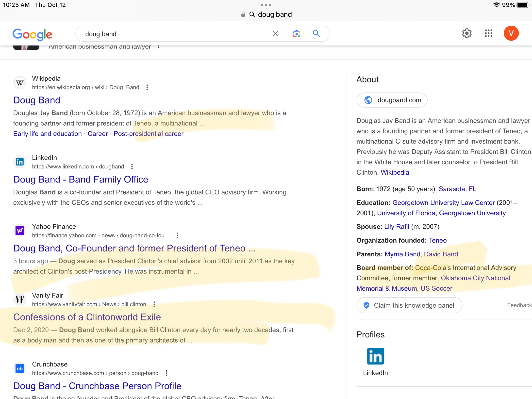Open 'David Band' parent link
Screen dimensions: 532x399
441,254
